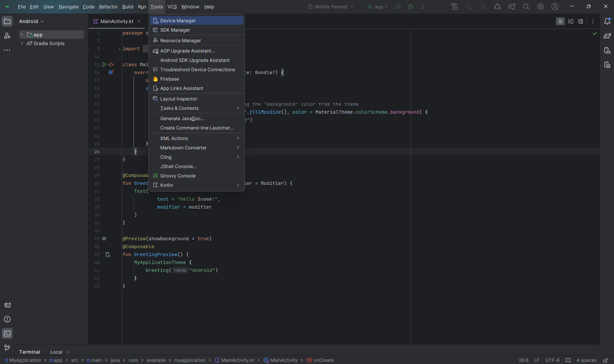Open the Terminal tool window icon
Image resolution: width=614 pixels, height=364 pixels.
coord(7,333)
